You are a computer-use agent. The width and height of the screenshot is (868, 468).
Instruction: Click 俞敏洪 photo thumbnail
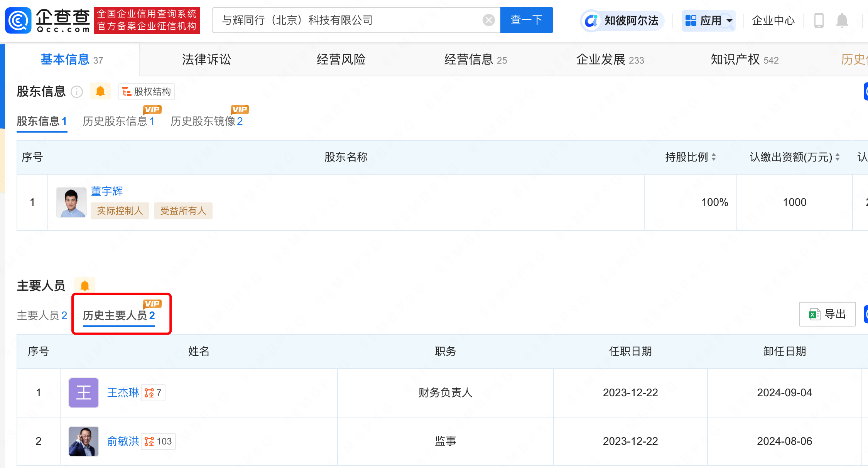(84, 441)
